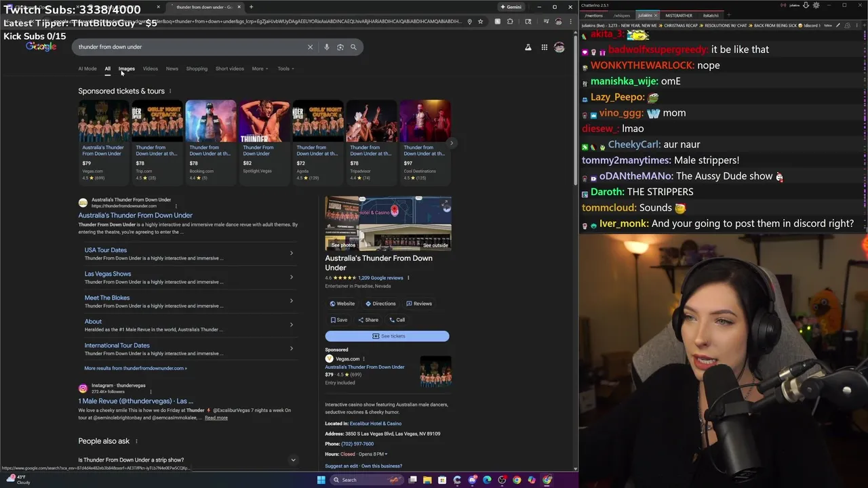
Task: Clear the Google search box text
Action: [310, 47]
